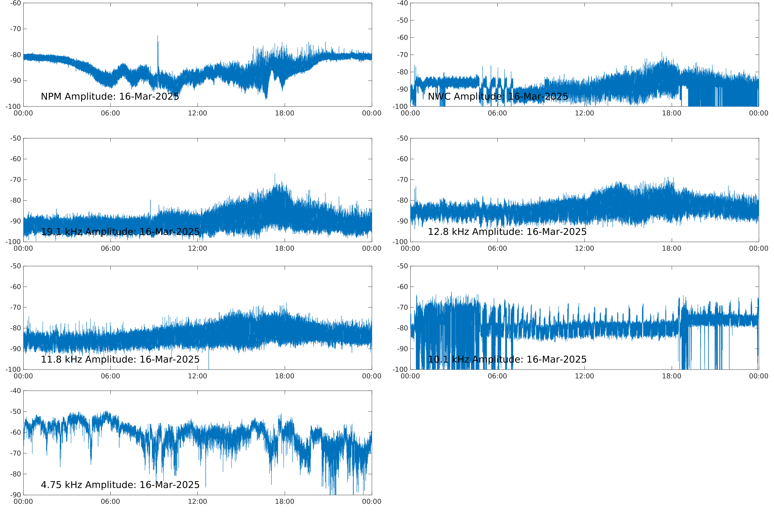774x532 pixels.
Task: Click 06:00 tick label under 4.75 kHz plot
Action: [x=110, y=502]
